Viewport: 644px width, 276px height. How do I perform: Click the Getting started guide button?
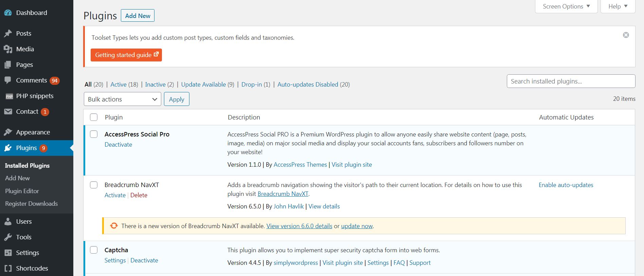coord(126,55)
